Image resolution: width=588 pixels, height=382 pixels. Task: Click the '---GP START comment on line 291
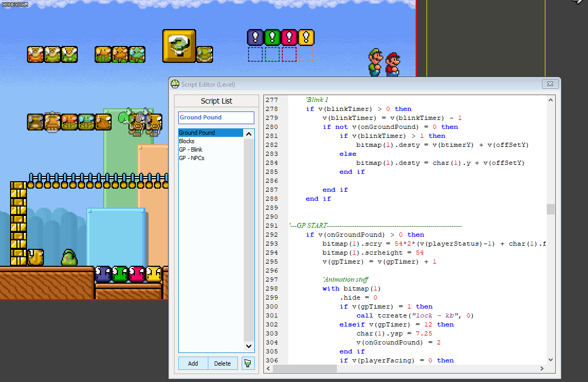click(x=376, y=225)
